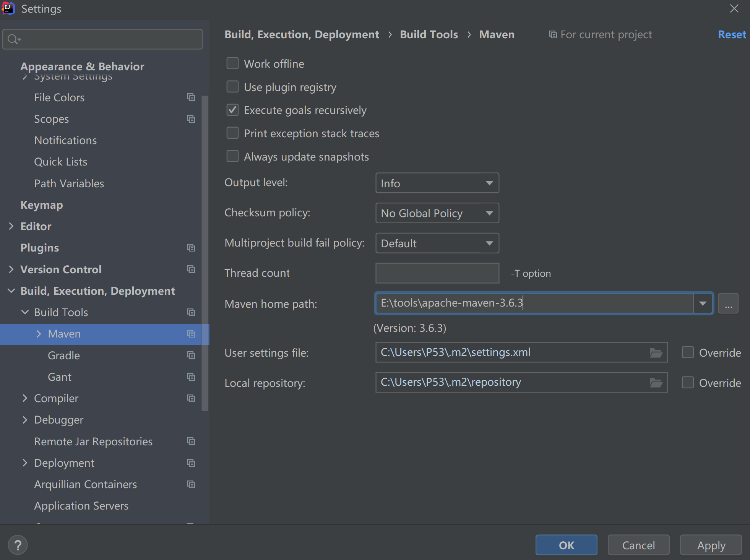This screenshot has height=560, width=750.
Task: Expand the Version Control tree node
Action: pos(11,269)
